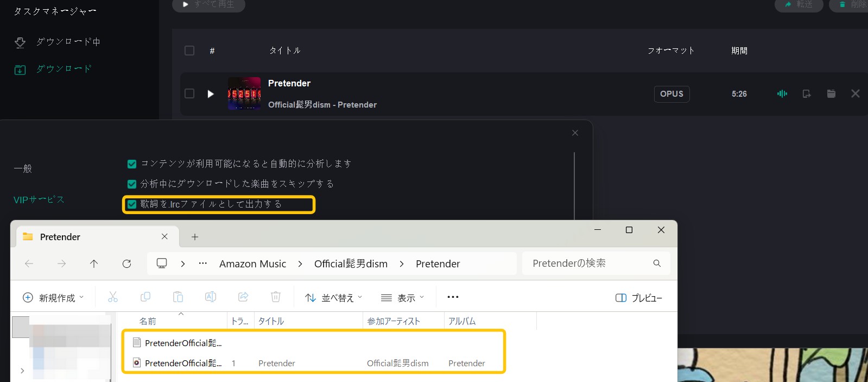Click the Share icon in the Explorer toolbar
The height and width of the screenshot is (382, 868).
click(x=243, y=297)
